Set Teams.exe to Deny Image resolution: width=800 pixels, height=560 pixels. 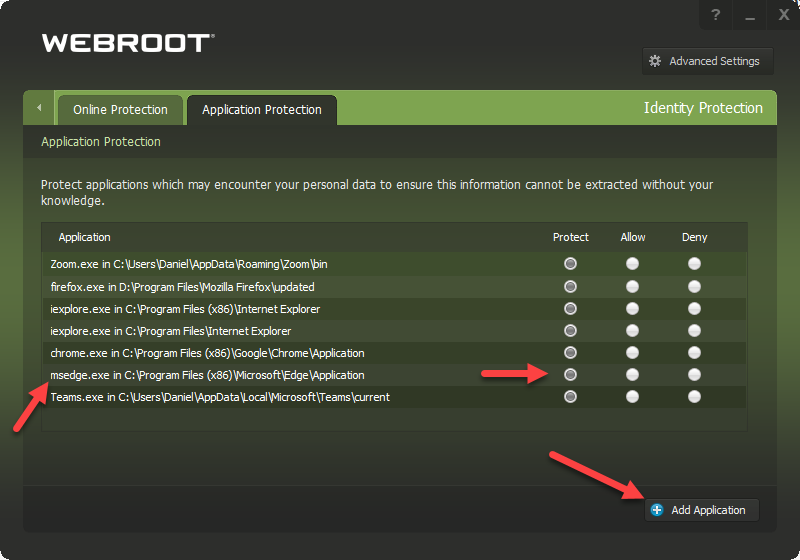click(694, 397)
